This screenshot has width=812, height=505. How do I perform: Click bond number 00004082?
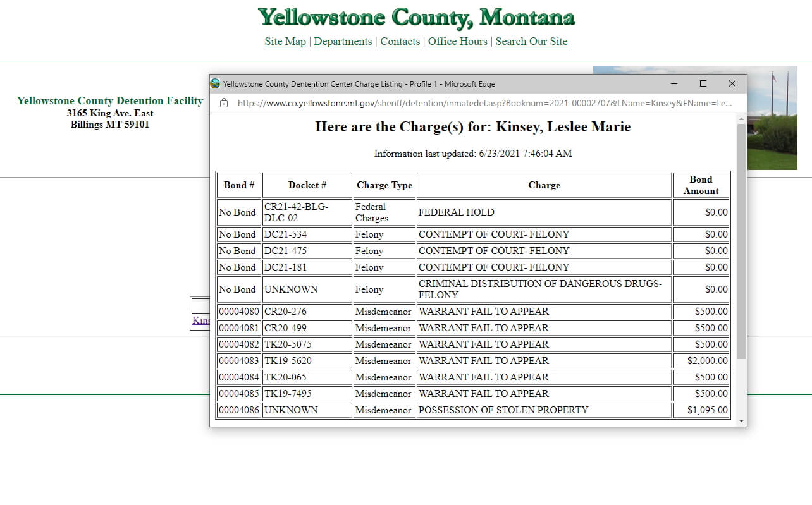point(239,344)
